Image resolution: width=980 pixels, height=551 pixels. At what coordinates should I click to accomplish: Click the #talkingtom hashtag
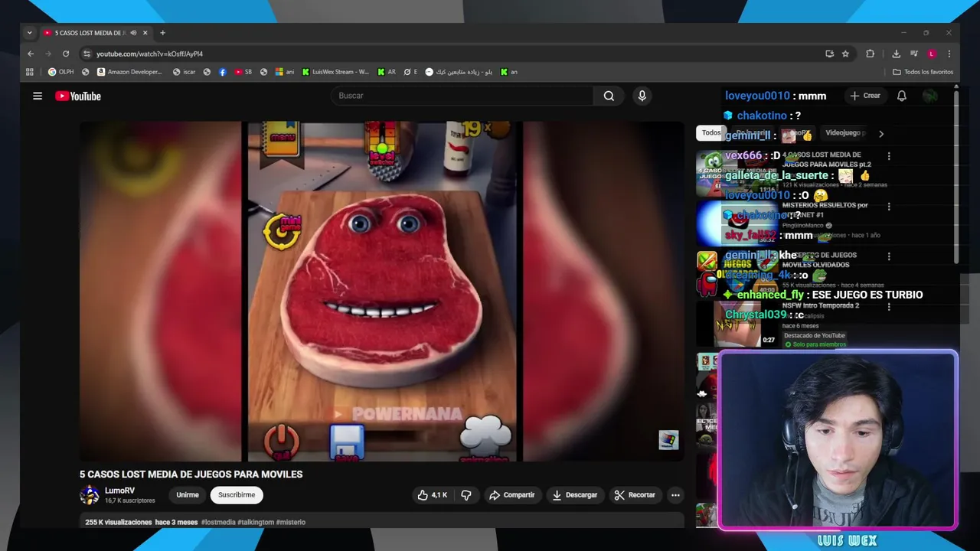click(x=256, y=522)
